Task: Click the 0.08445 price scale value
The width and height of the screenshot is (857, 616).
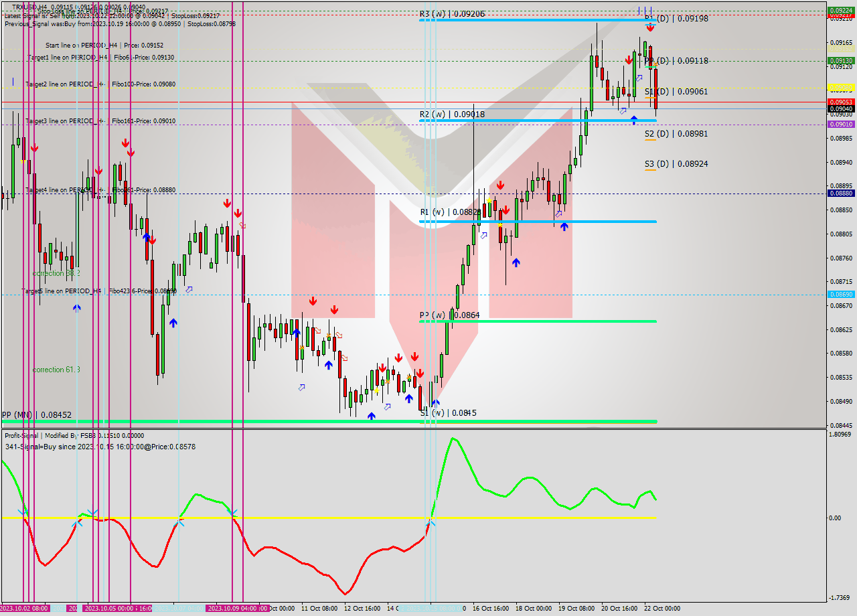Action: point(842,425)
